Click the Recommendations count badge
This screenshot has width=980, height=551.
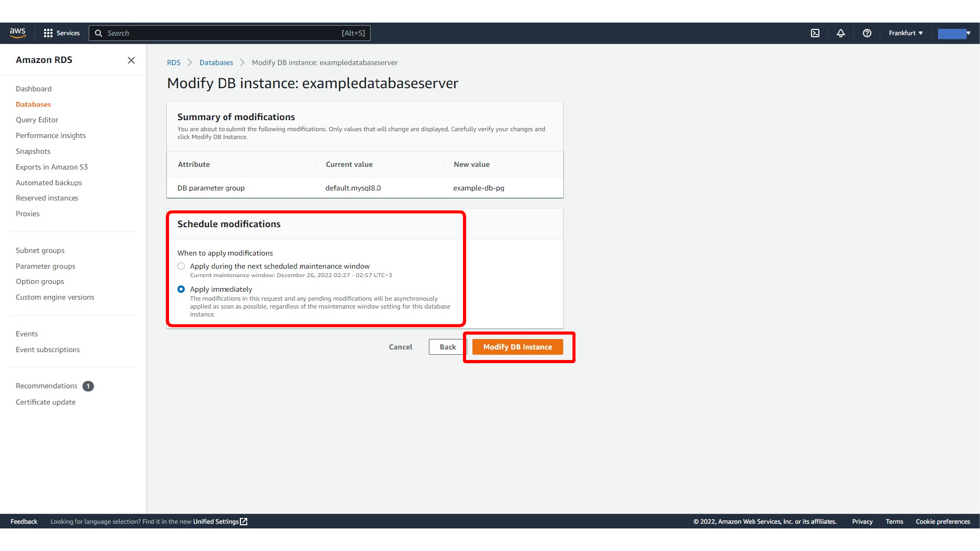click(x=88, y=386)
